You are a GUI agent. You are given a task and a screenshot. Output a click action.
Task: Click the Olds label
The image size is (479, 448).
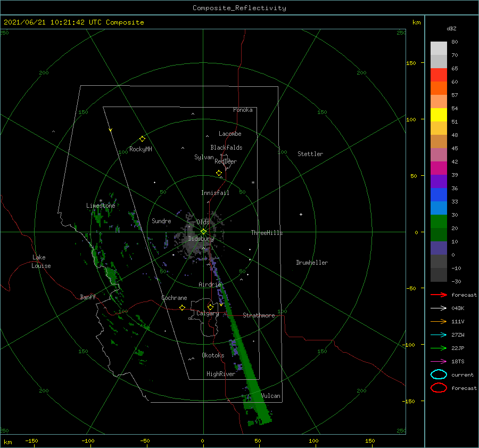click(x=203, y=222)
